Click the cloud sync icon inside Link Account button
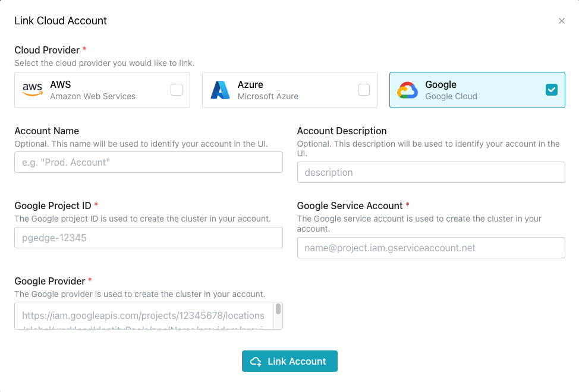579x392 pixels. click(256, 361)
